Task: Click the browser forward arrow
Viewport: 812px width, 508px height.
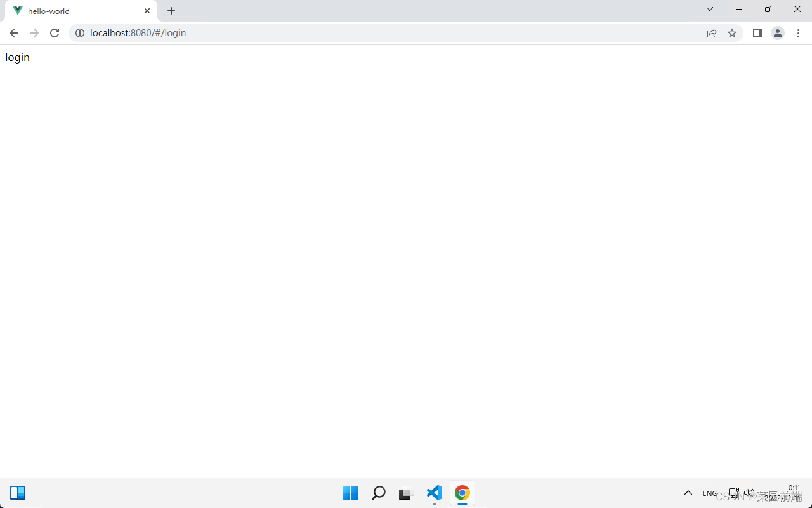Action: tap(34, 33)
